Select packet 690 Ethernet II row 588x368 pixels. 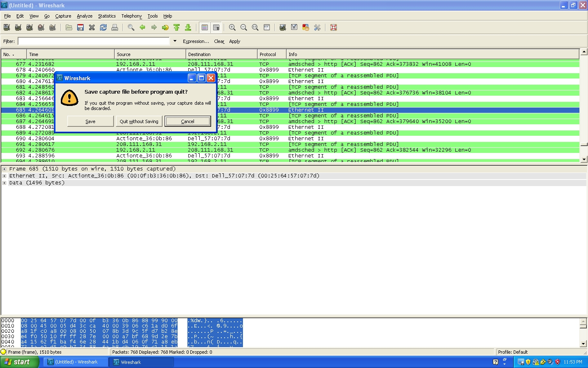tap(290, 139)
